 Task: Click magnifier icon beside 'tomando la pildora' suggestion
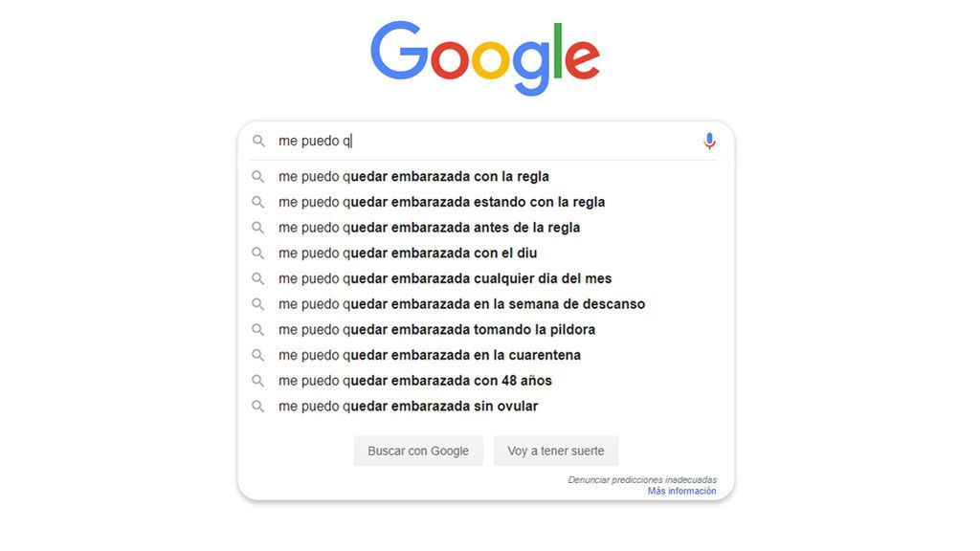[x=257, y=329]
